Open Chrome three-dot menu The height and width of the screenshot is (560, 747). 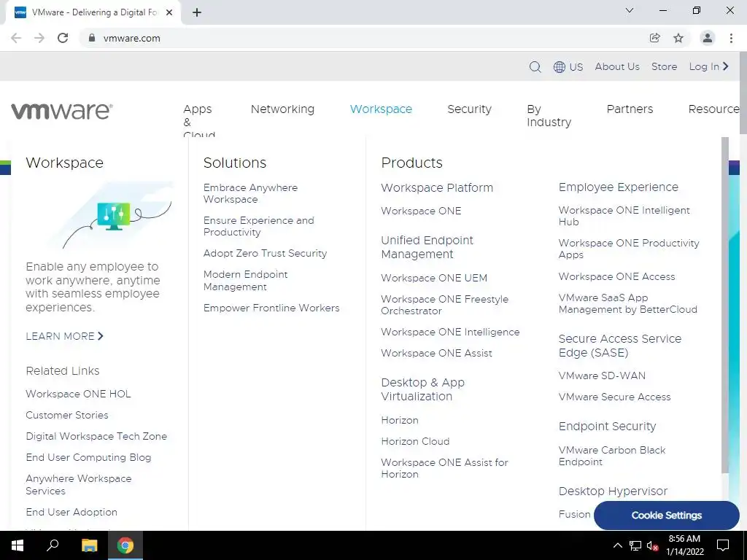(x=731, y=38)
